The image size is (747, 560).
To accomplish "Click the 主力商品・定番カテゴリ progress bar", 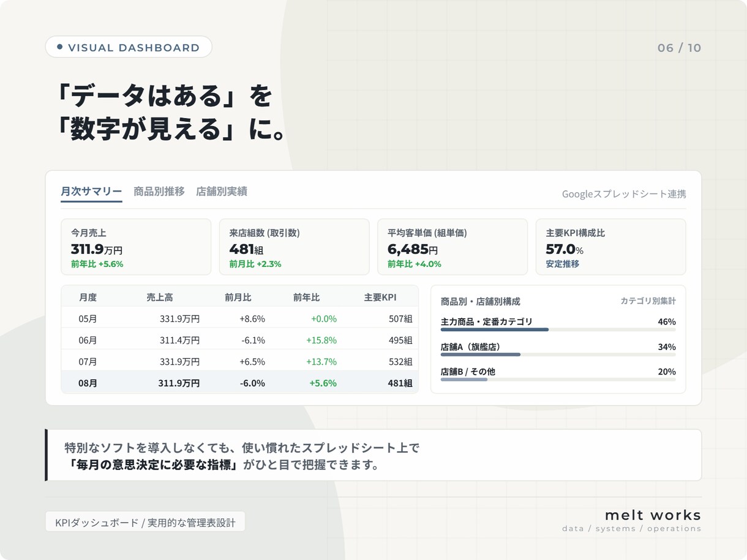I will pos(558,329).
